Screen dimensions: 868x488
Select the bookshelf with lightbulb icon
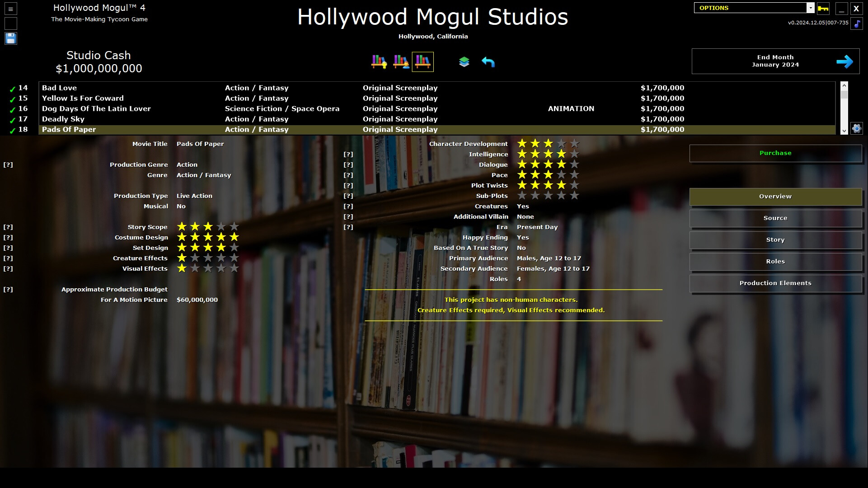pyautogui.click(x=380, y=62)
